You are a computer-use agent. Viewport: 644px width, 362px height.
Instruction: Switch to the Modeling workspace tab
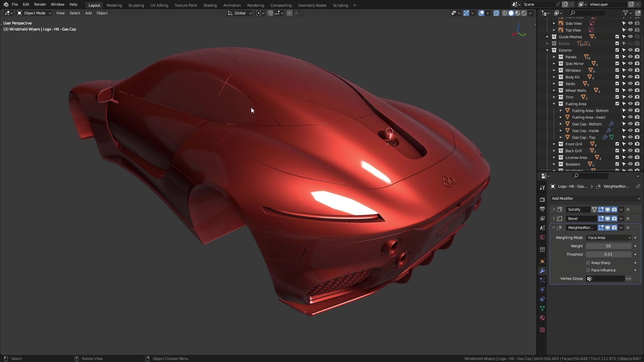114,5
